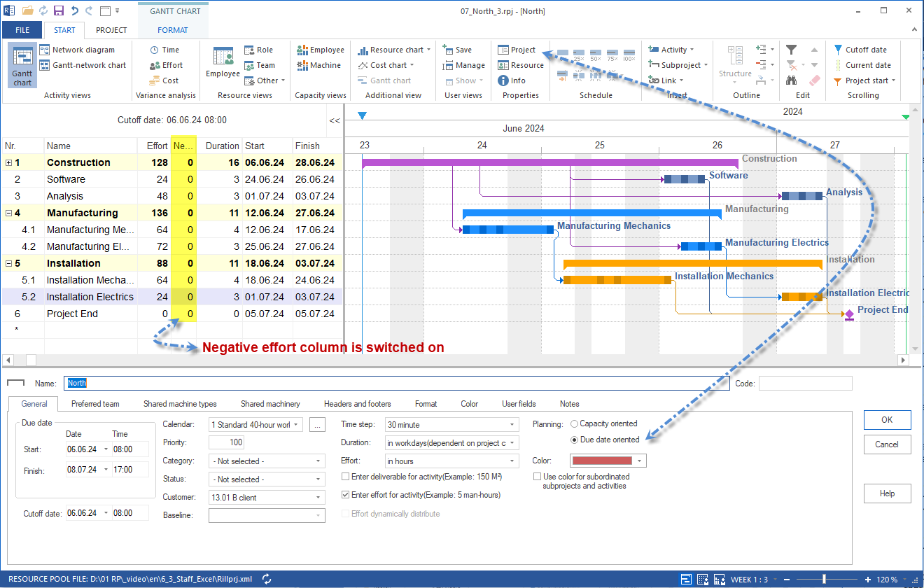Viewport: 924px width, 588px height.
Task: Select the Capacity oriented planning option
Action: point(575,423)
